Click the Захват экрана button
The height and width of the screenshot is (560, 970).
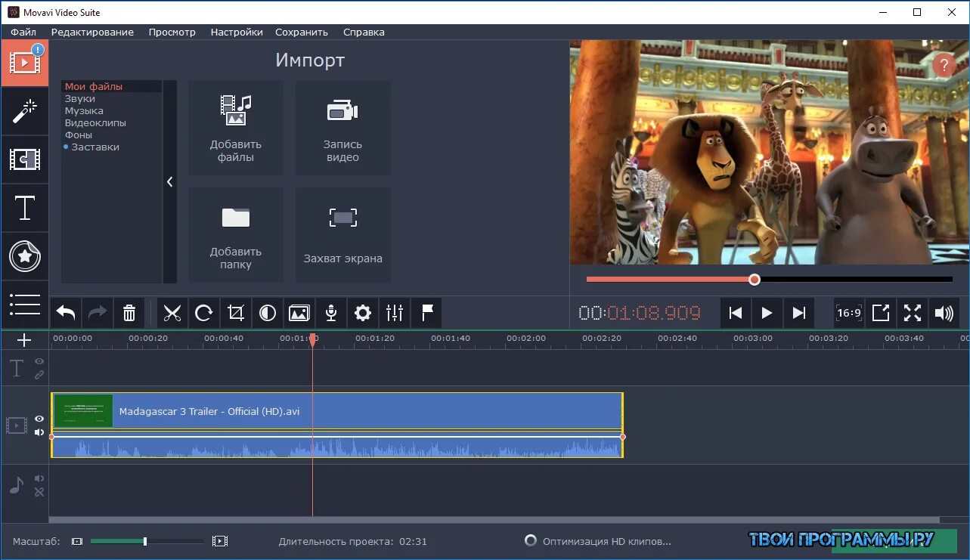343,235
